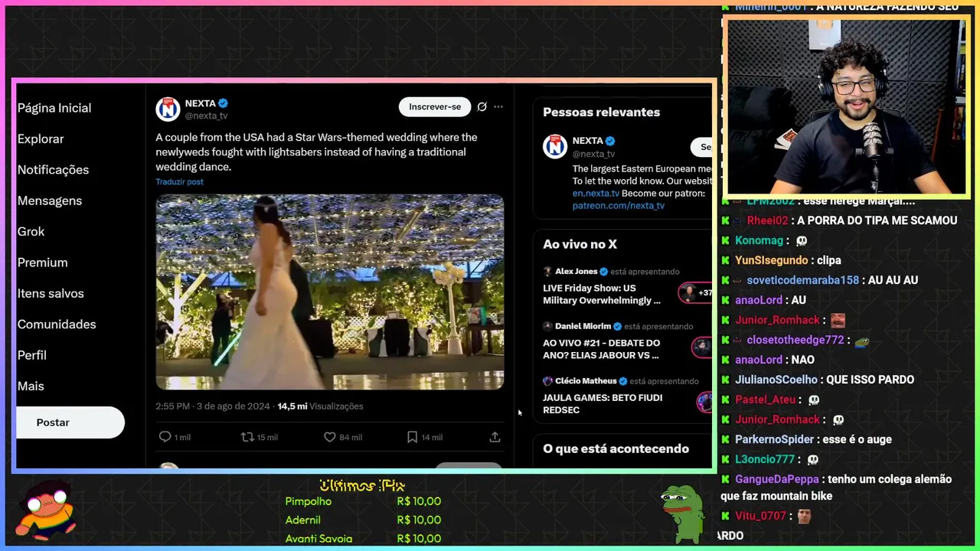Image resolution: width=980 pixels, height=551 pixels.
Task: Open JAULA GAMES: BETO FIUDI REDSEC stream
Action: point(603,404)
